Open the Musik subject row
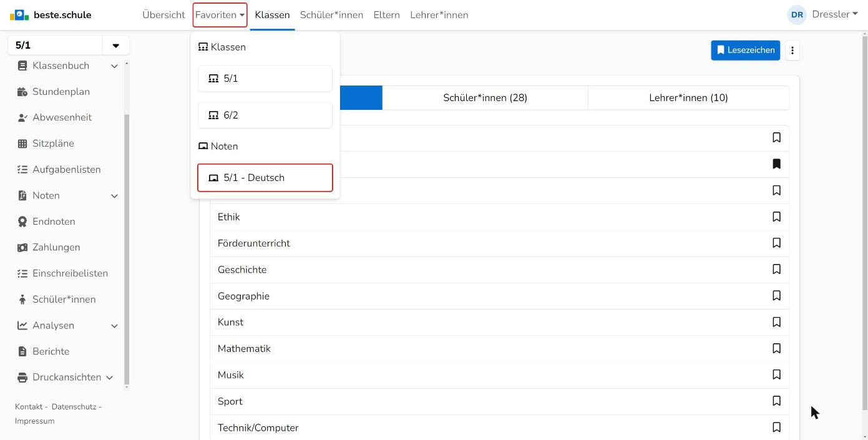The width and height of the screenshot is (868, 440). coord(499,375)
